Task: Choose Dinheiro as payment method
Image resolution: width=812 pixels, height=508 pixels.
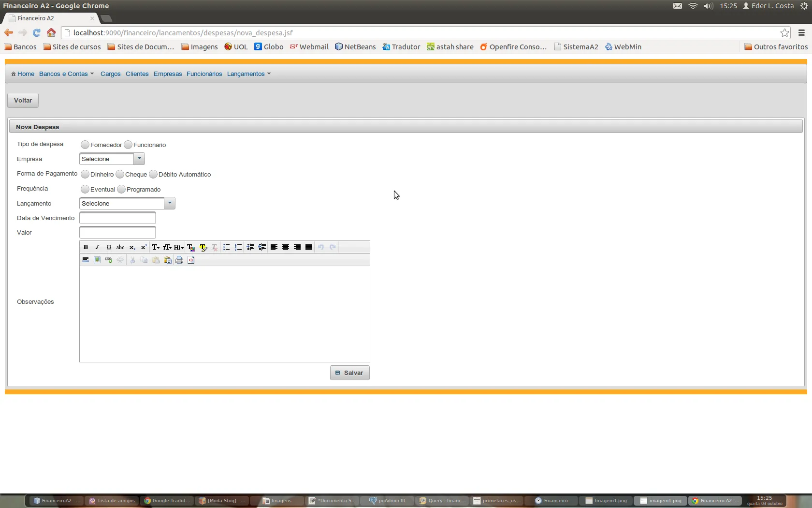Action: 85,174
